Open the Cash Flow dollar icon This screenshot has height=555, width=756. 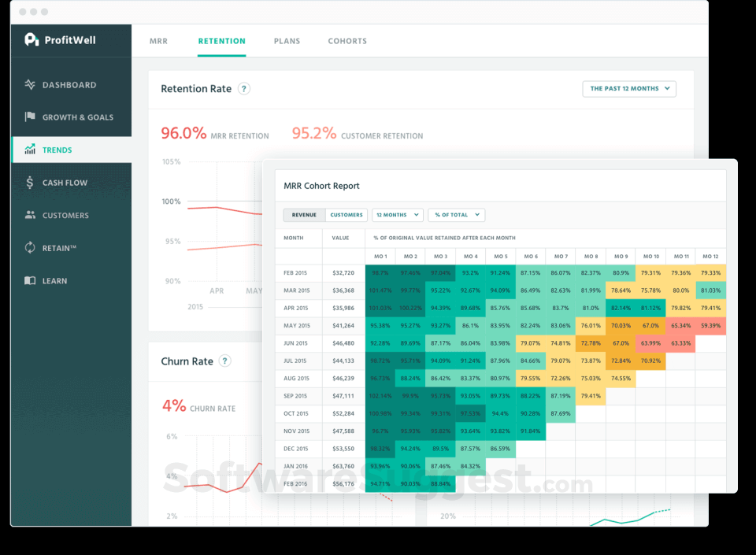pos(30,183)
